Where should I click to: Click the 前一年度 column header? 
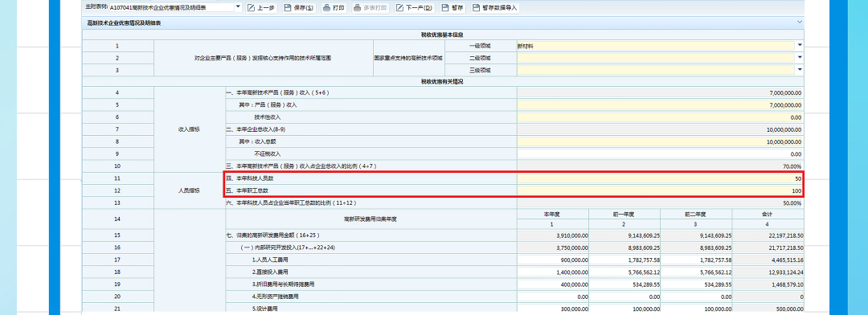pos(625,214)
